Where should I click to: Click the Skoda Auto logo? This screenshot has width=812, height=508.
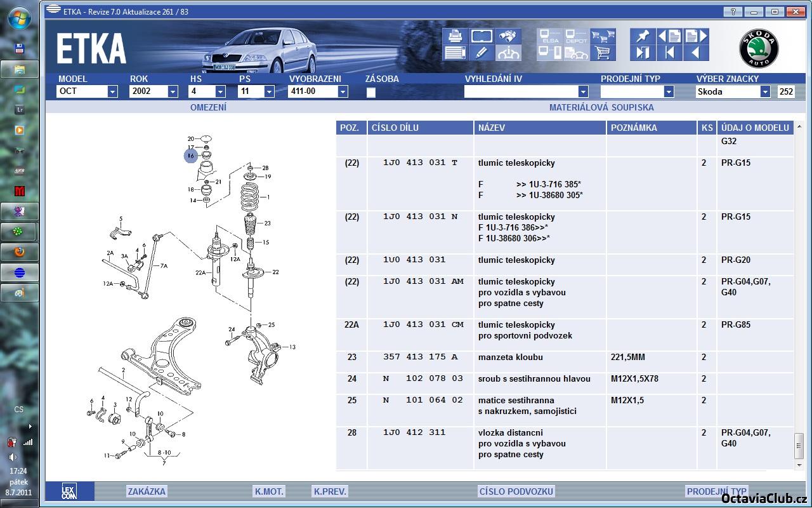[x=759, y=49]
